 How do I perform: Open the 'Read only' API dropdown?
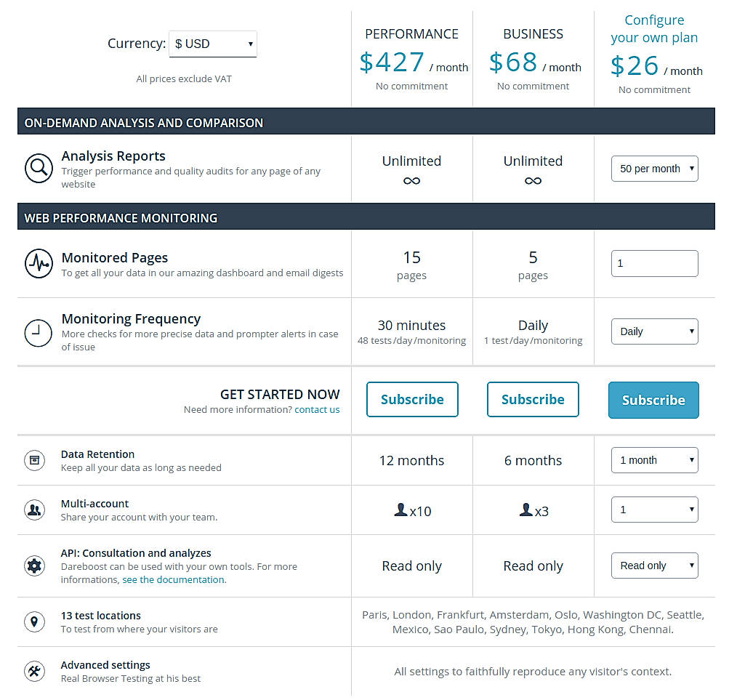[x=653, y=565]
